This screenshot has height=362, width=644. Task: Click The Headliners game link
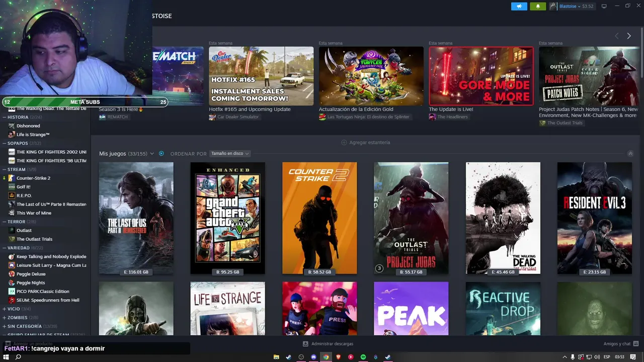pyautogui.click(x=452, y=117)
